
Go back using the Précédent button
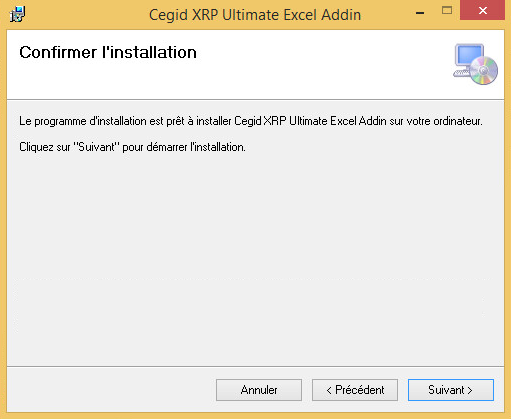[x=355, y=390]
